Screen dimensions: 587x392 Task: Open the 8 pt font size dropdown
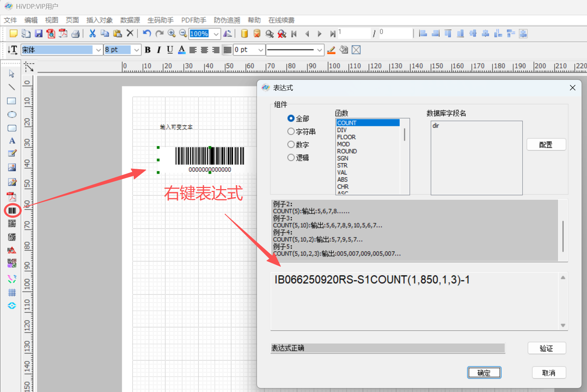pos(136,50)
